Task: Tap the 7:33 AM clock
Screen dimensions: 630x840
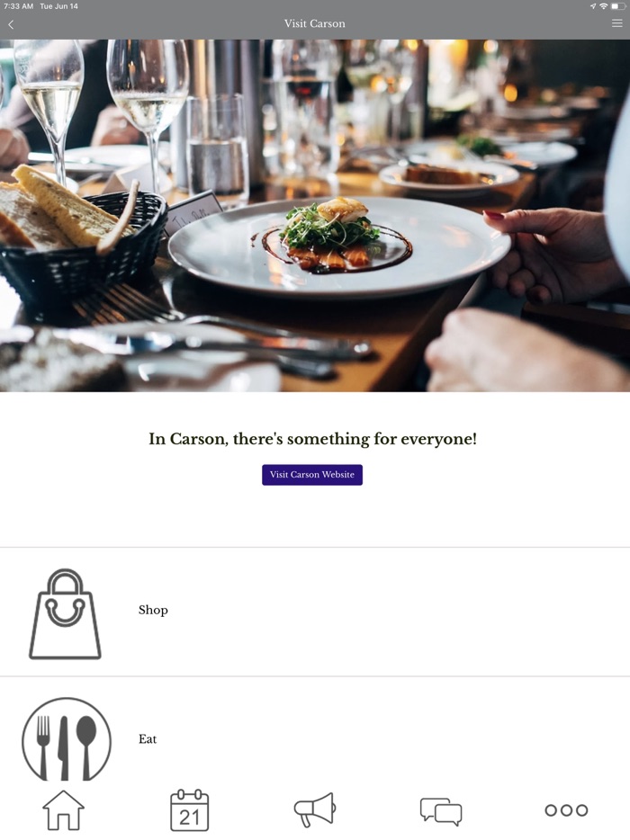Action: pos(19,6)
